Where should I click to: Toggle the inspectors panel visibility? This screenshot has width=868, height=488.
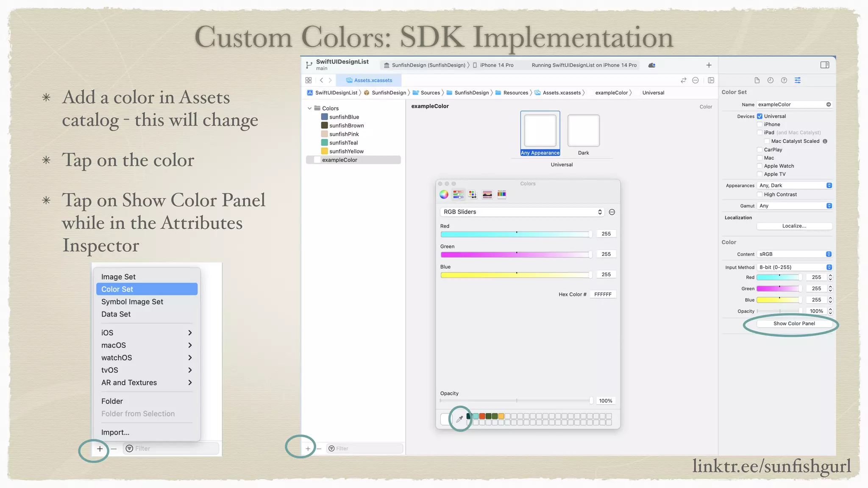pyautogui.click(x=825, y=65)
